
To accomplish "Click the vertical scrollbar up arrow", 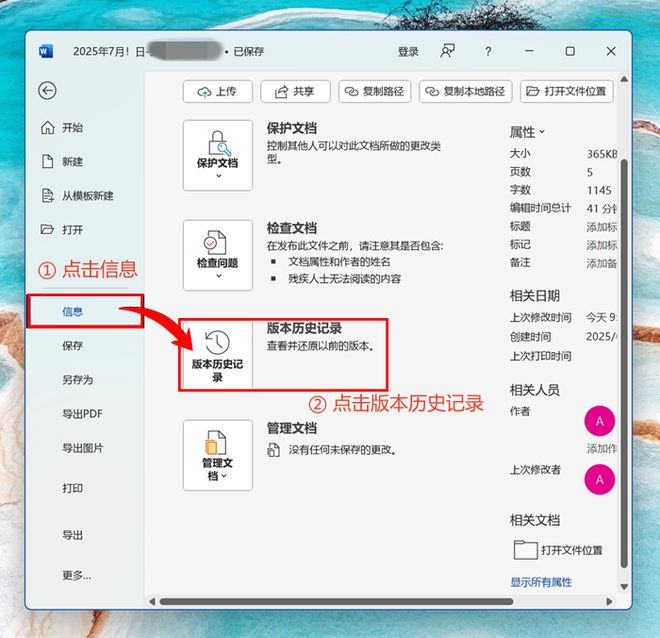I will pos(624,79).
